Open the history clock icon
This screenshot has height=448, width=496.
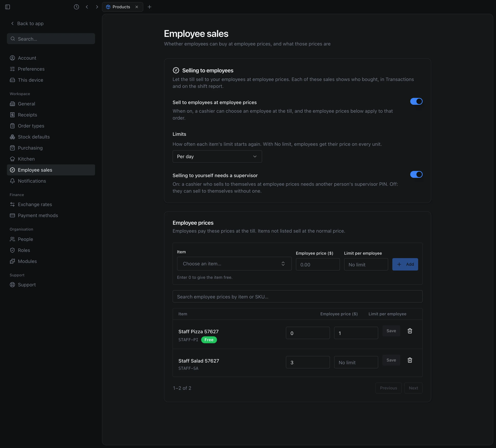pos(76,7)
